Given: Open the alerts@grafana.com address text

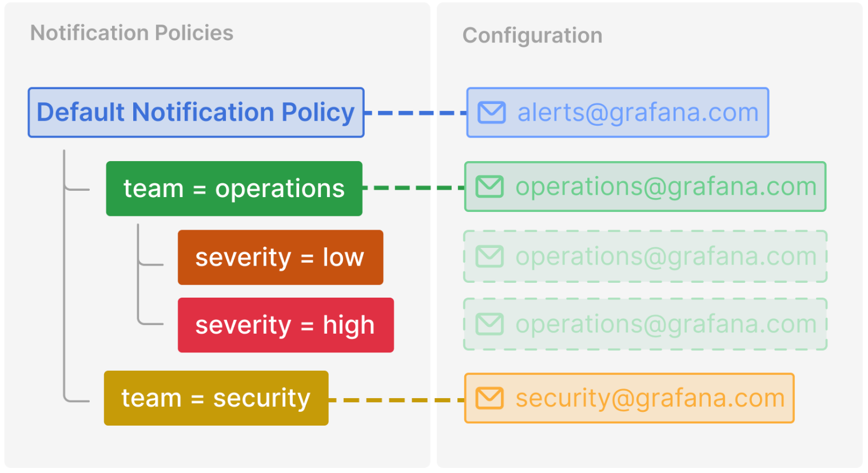Looking at the screenshot, I should [638, 113].
